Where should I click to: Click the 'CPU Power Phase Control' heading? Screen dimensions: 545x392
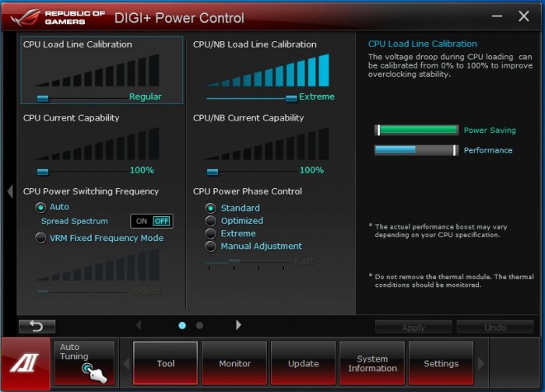pyautogui.click(x=248, y=191)
